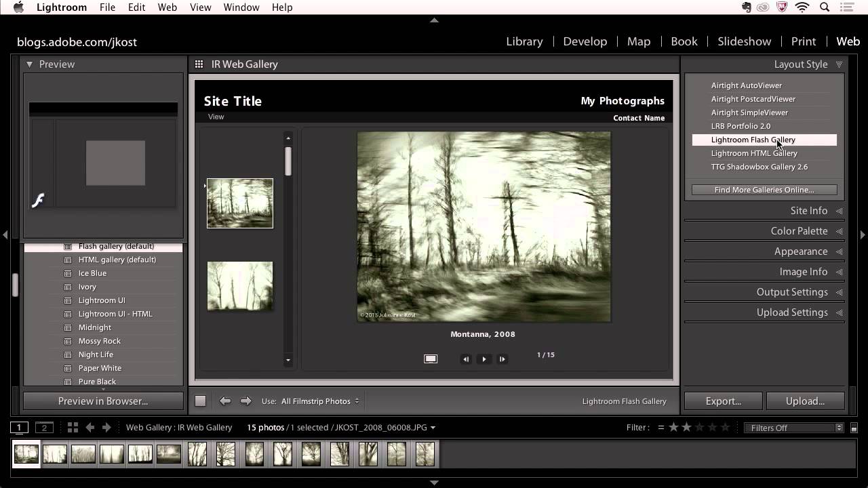This screenshot has width=868, height=488.
Task: Open the Filters Off dropdown
Action: point(793,428)
